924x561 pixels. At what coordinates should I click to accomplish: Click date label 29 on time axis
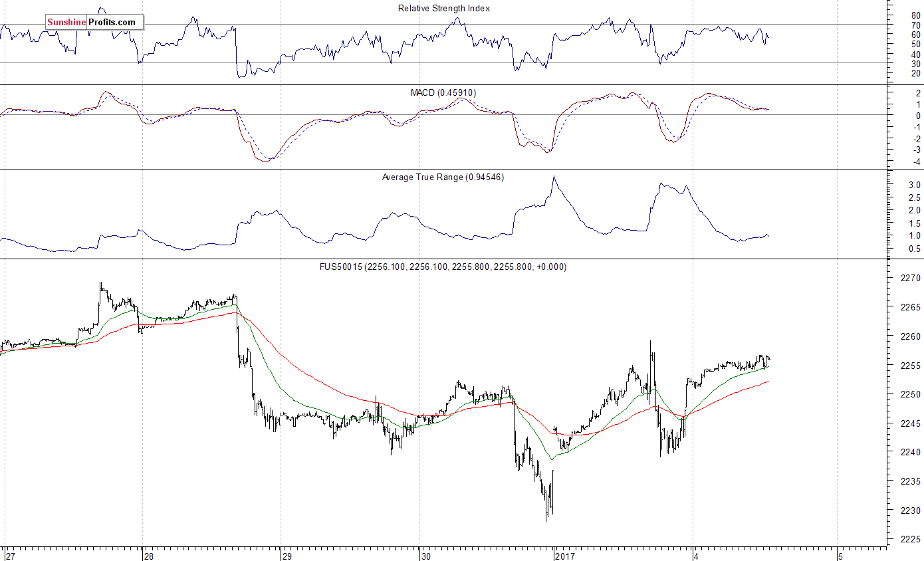(287, 556)
